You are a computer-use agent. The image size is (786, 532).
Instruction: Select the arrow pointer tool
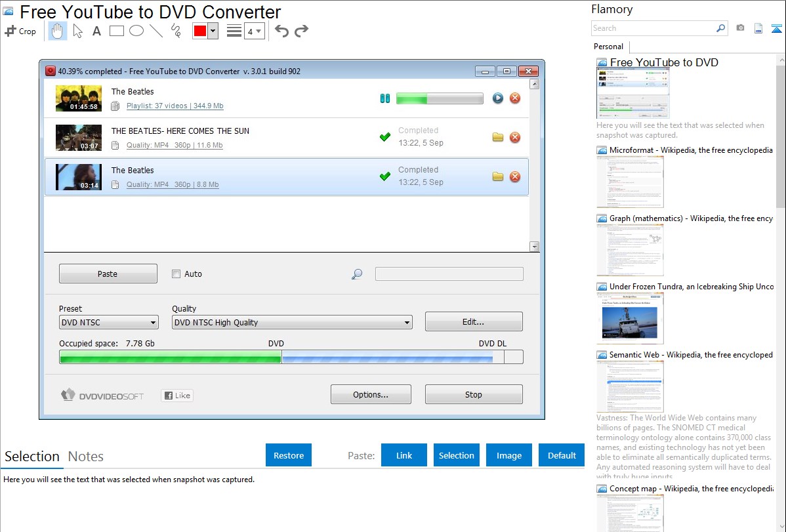click(77, 31)
